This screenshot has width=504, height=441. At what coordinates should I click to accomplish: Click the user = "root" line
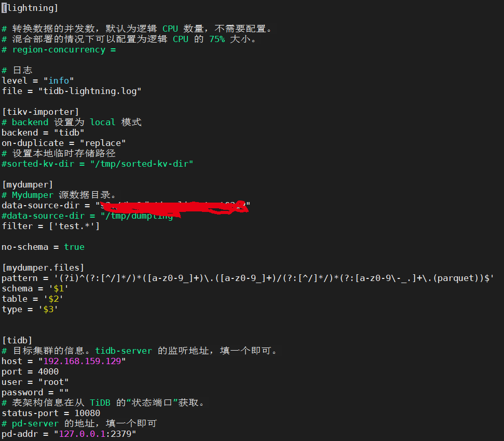point(35,382)
